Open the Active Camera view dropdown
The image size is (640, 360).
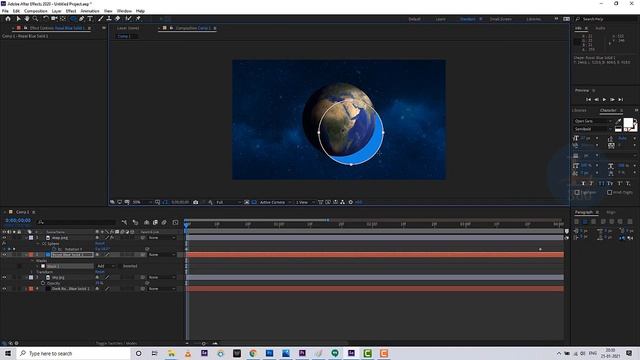point(276,202)
